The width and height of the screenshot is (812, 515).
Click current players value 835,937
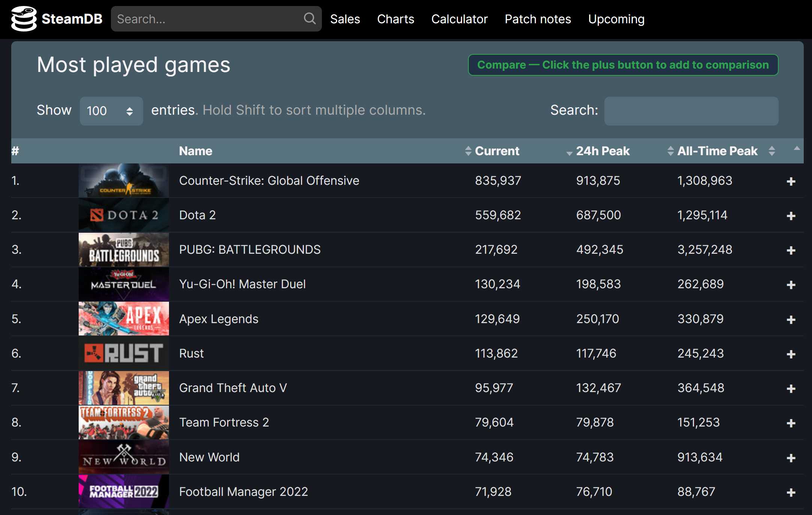pos(498,181)
